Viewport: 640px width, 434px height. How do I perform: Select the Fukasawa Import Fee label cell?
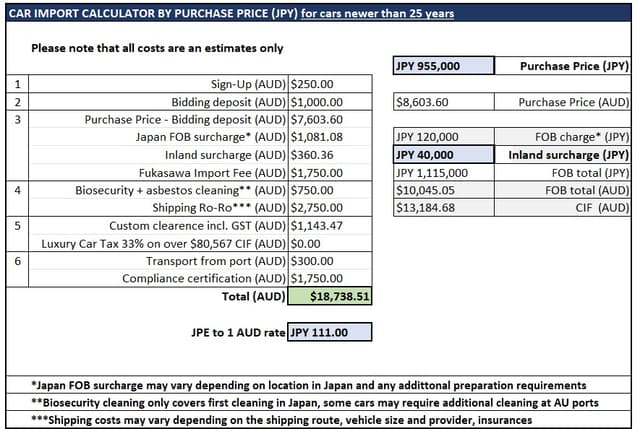point(158,173)
